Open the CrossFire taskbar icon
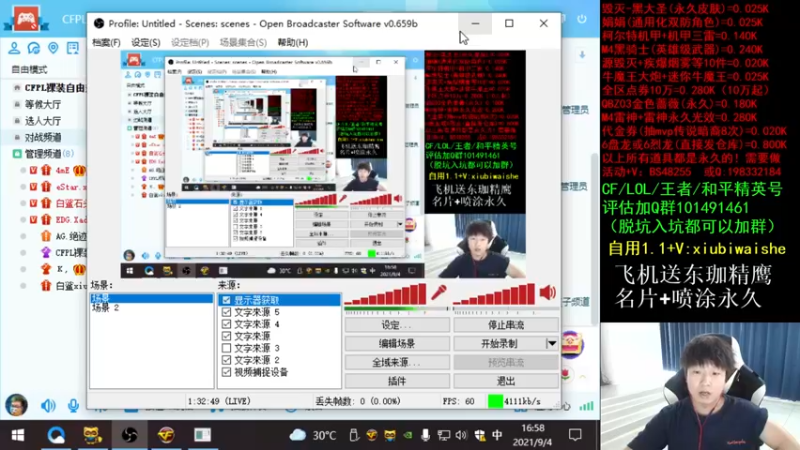The height and width of the screenshot is (450, 800). 166,435
